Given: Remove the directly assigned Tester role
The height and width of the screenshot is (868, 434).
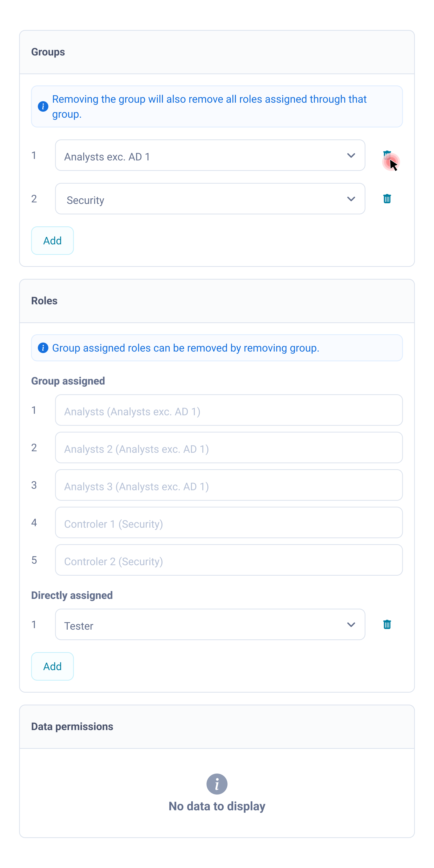Looking at the screenshot, I should click(x=387, y=624).
